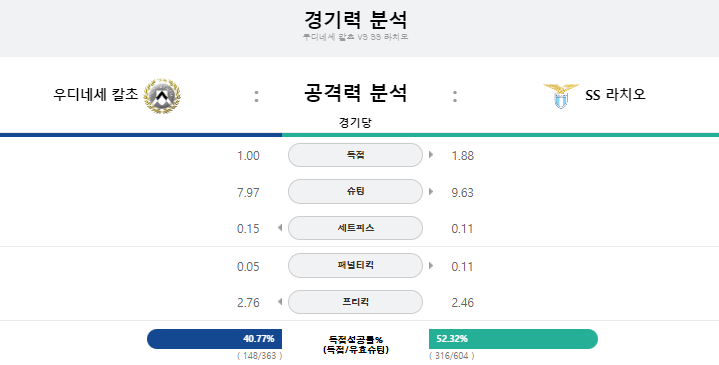Click the SS Lazio eagle logo
719x365 pixels.
tap(561, 96)
